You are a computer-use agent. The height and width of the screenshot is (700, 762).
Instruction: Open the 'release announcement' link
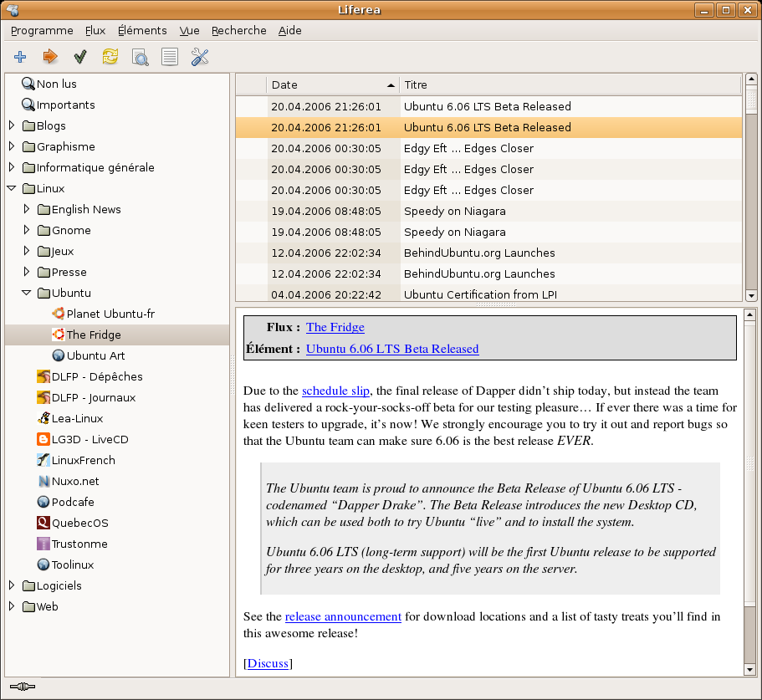(343, 616)
